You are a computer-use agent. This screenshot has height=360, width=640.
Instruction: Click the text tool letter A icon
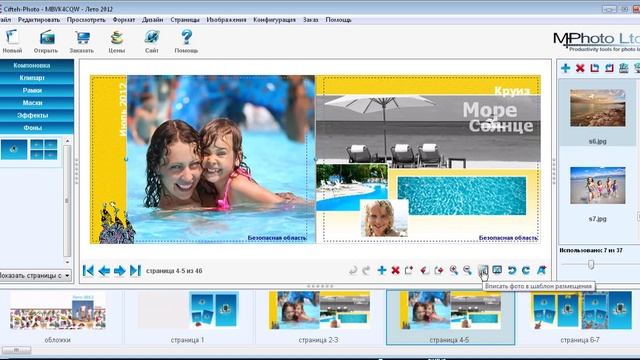click(x=541, y=270)
